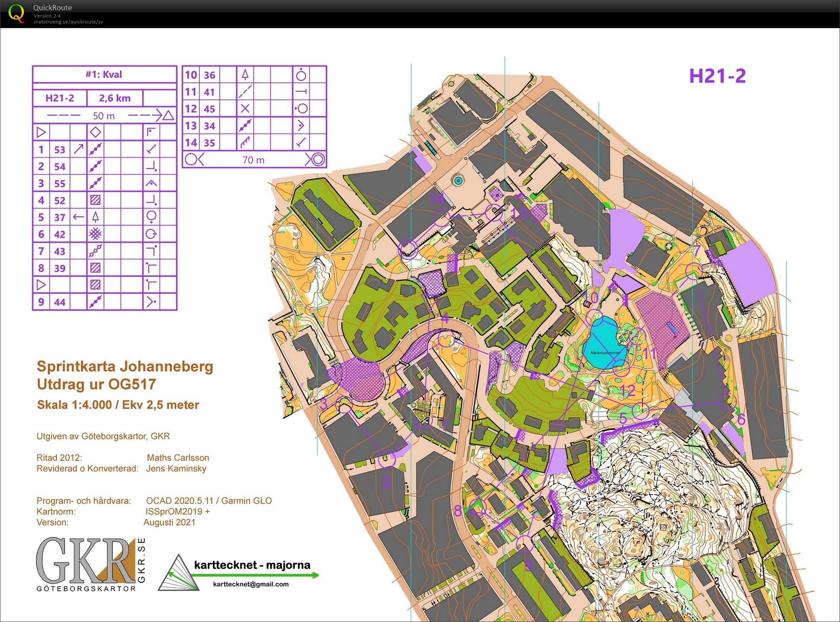840x622 pixels.
Task: Click the GKR Göteborgskartor logo
Action: point(91,565)
